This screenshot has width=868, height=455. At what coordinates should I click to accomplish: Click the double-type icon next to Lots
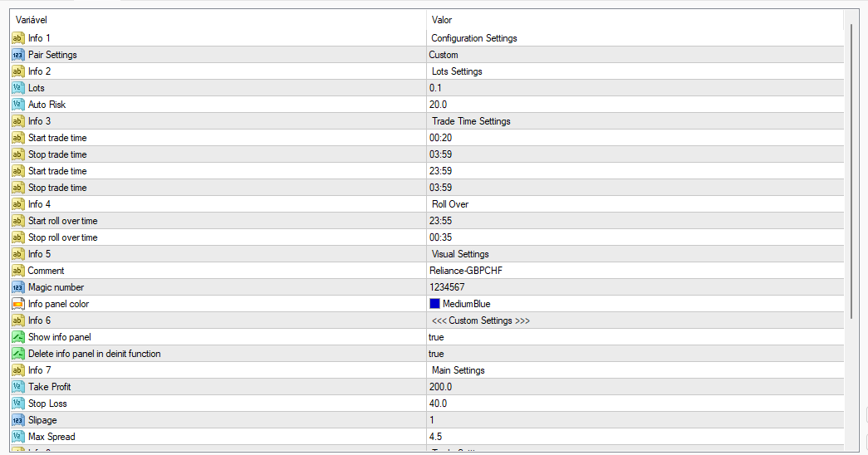[17, 88]
